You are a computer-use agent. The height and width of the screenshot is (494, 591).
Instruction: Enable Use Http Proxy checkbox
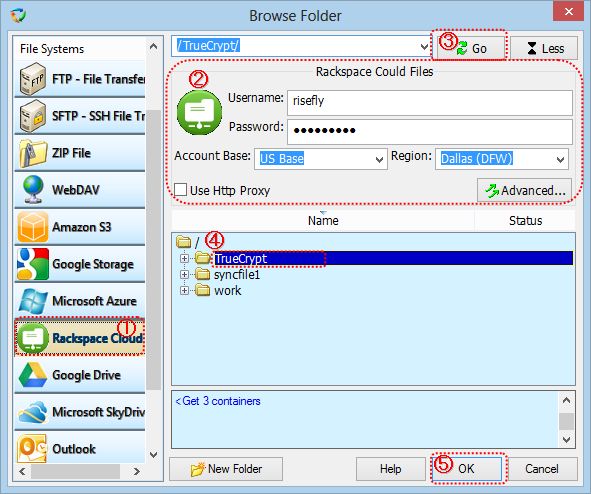click(x=181, y=190)
